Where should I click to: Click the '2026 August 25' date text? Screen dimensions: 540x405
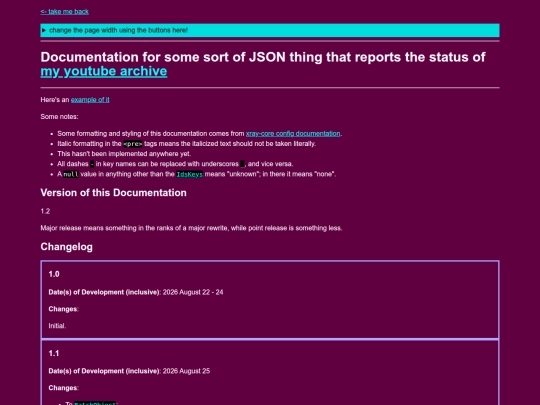click(x=186, y=371)
